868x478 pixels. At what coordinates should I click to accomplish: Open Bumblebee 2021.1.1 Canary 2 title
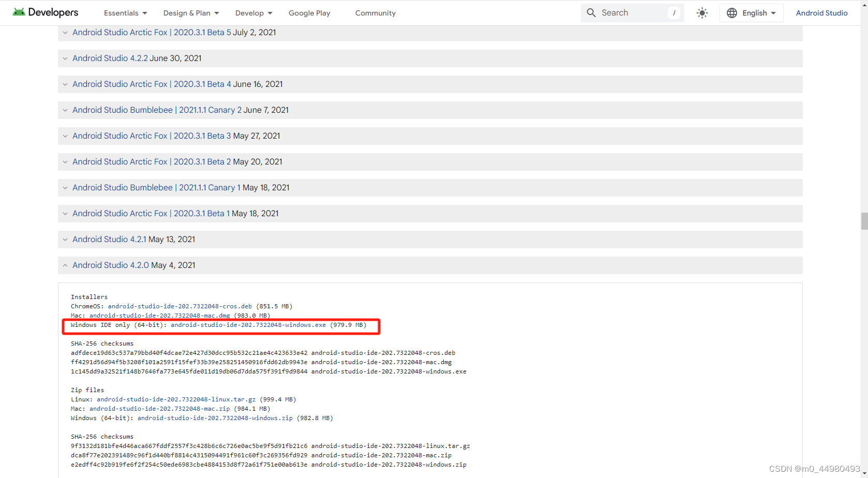pyautogui.click(x=157, y=110)
